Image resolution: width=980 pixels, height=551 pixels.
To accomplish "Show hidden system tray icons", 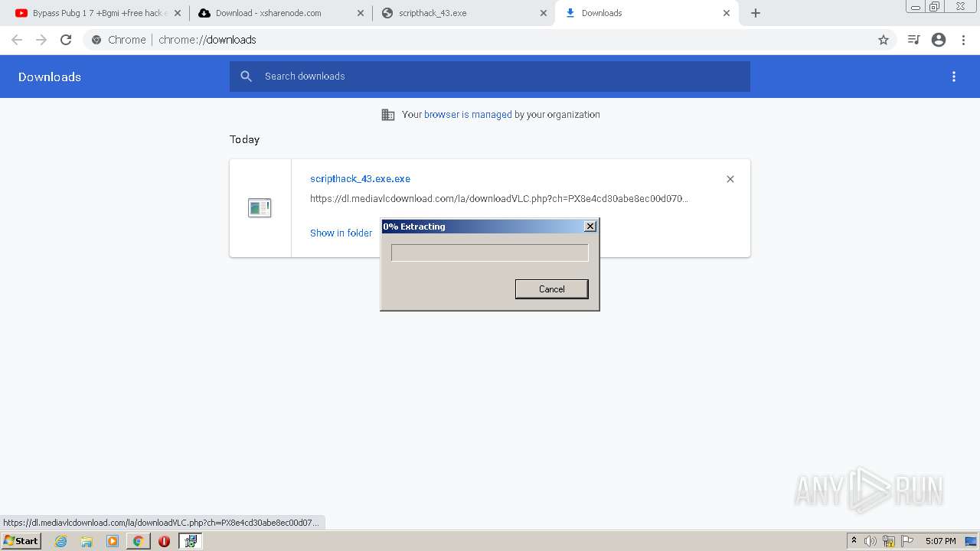I will pos(854,541).
